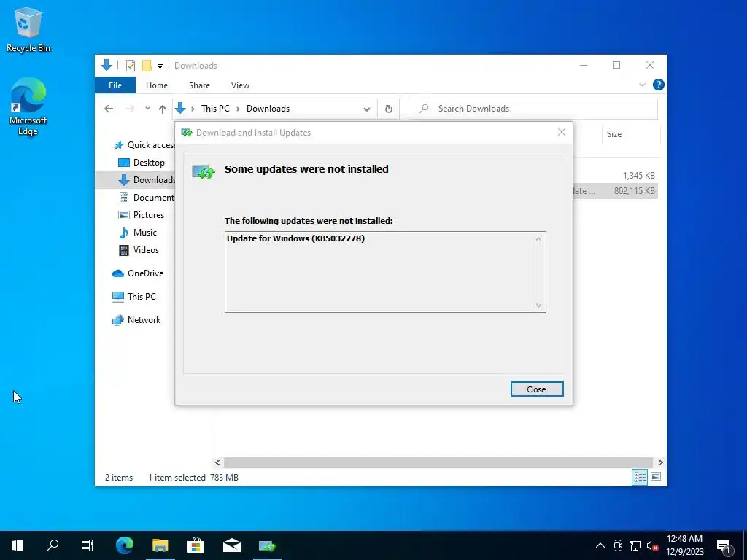Open Microsoft Store from the taskbar
747x560 pixels.
tap(196, 545)
